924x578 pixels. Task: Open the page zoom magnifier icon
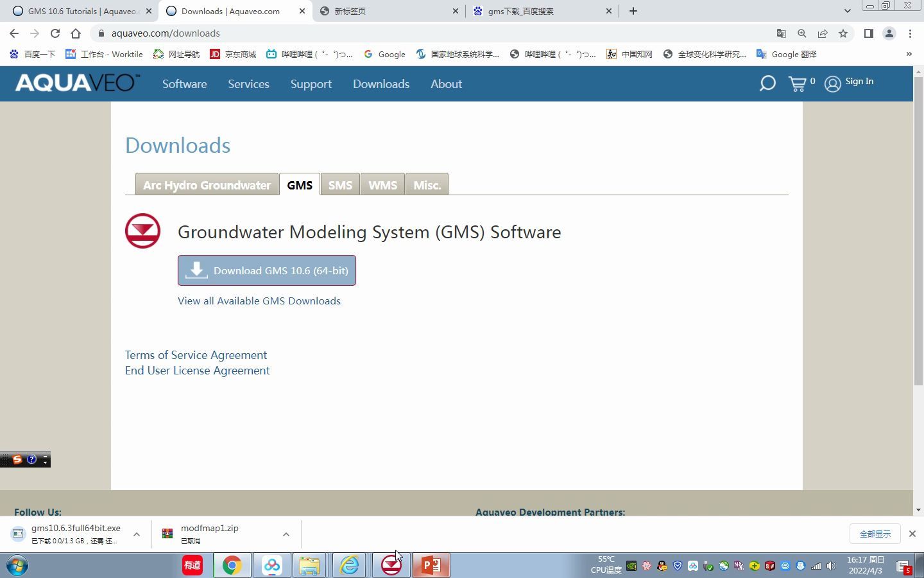(x=802, y=33)
